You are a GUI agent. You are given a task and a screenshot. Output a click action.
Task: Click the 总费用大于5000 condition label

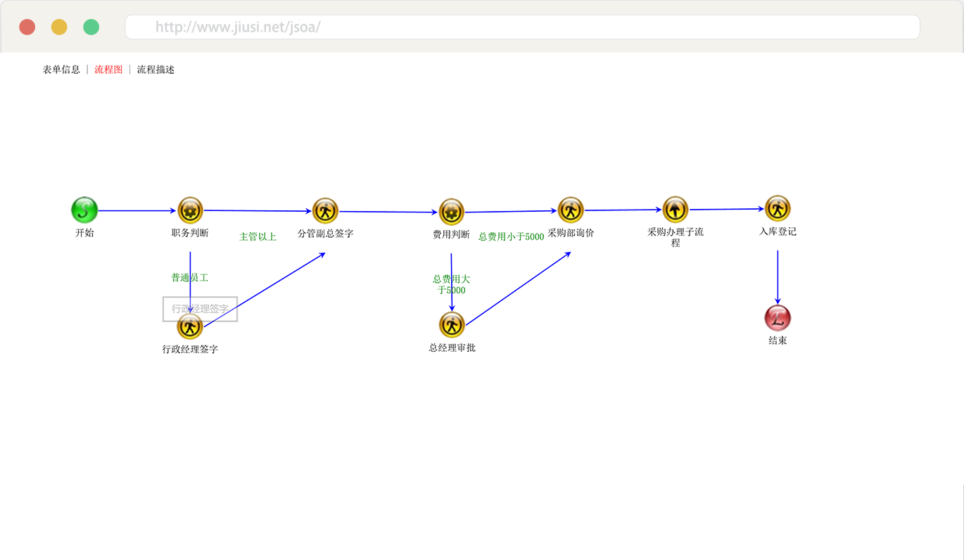451,284
